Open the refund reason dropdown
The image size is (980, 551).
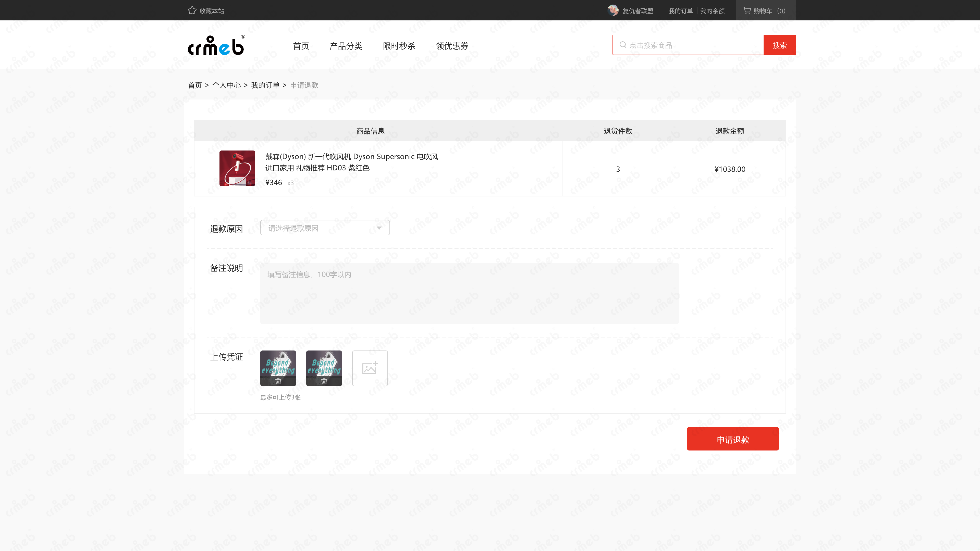click(x=325, y=228)
